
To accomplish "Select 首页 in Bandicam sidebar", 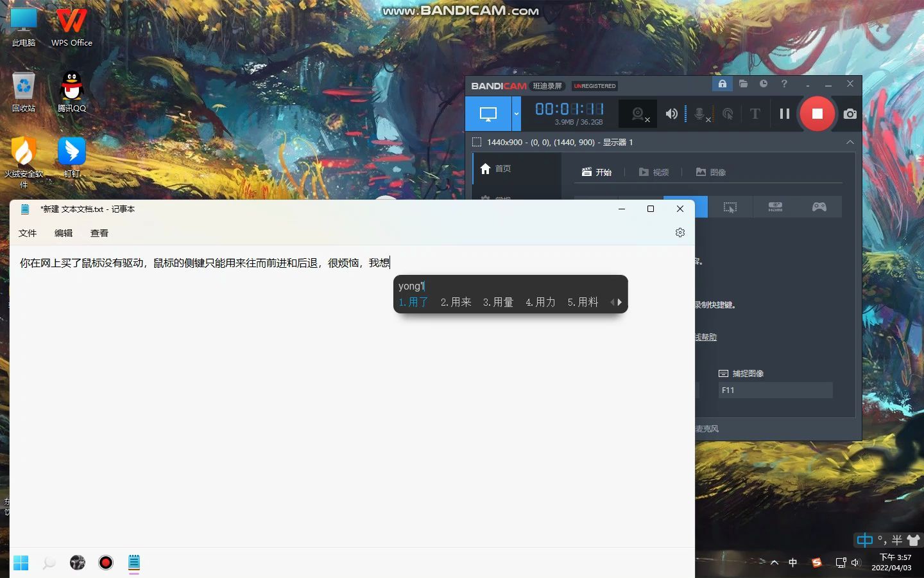I will (x=517, y=168).
